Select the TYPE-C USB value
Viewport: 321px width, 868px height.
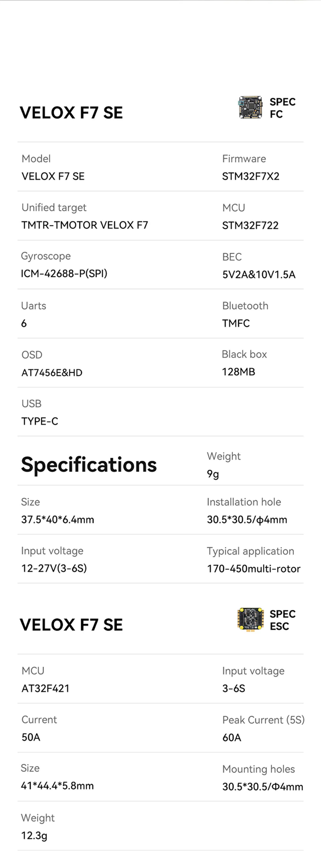point(40,421)
